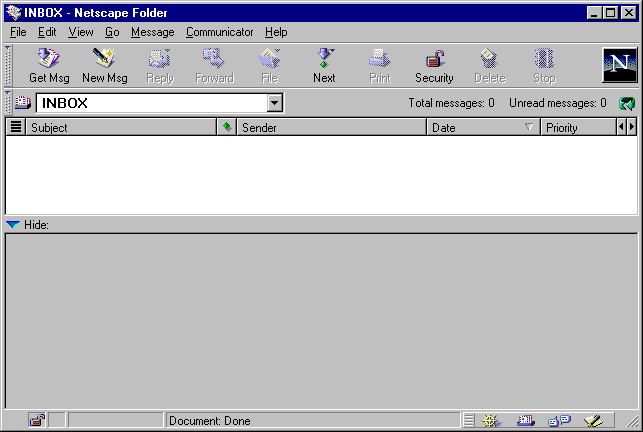Sort by the Date column header
This screenshot has height=432, width=643.
[483, 127]
